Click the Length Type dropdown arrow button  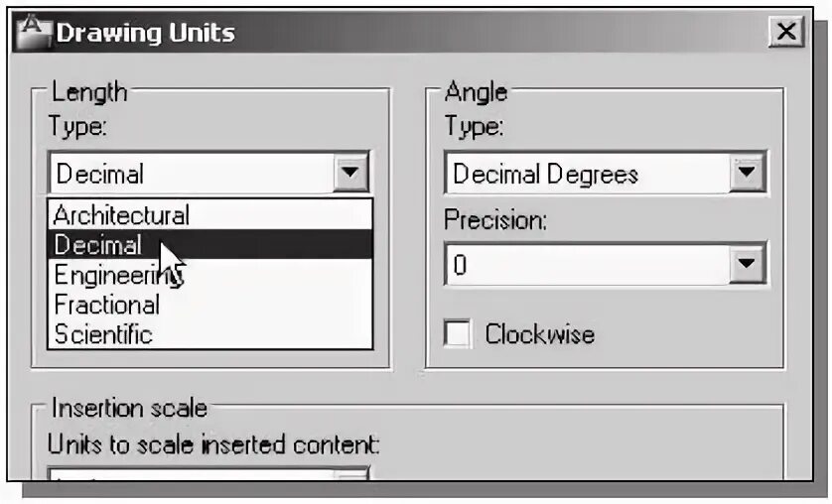[349, 174]
